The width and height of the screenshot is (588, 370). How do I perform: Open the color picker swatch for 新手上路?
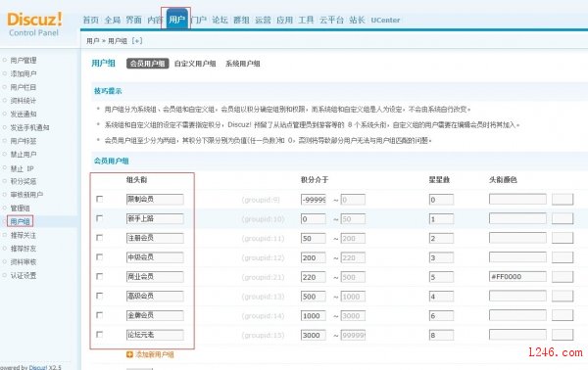point(563,218)
